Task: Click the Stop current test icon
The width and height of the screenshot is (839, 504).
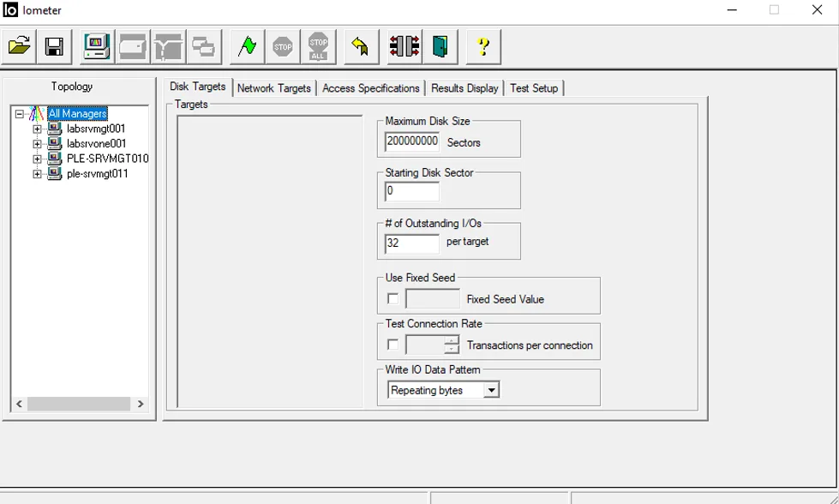Action: (283, 46)
